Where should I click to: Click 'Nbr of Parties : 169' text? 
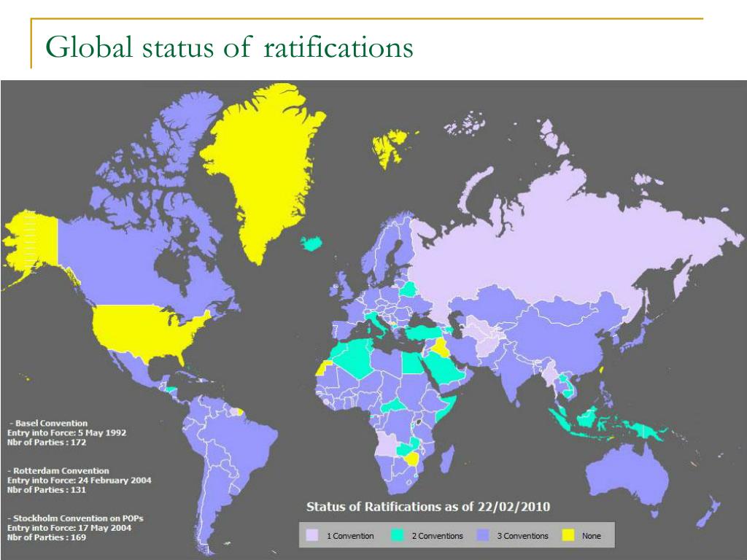coord(47,537)
